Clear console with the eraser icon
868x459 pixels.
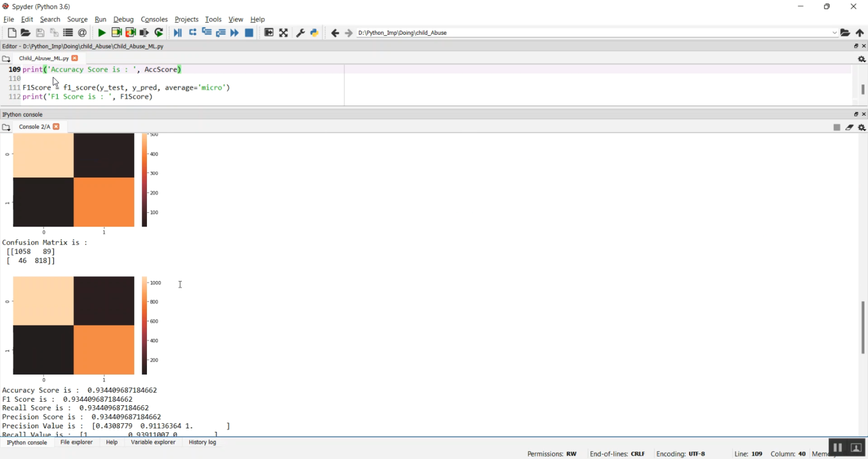849,127
